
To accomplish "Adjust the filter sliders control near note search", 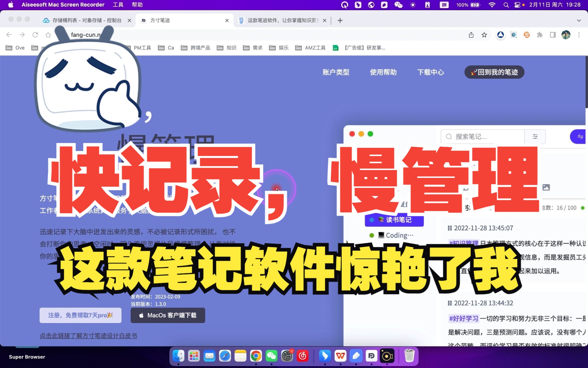I will point(535,136).
